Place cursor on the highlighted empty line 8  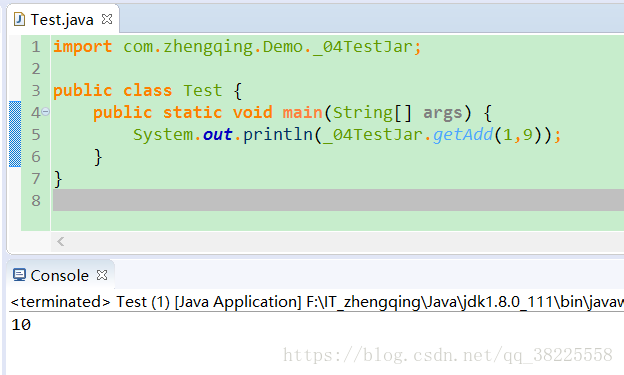[338, 200]
